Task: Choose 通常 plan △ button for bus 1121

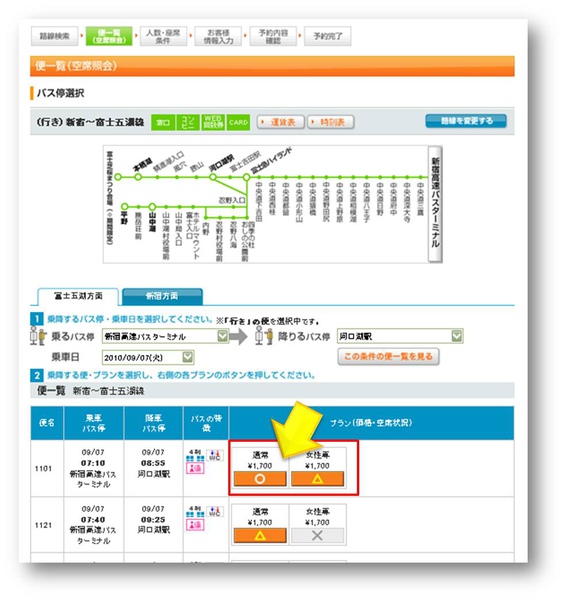Action: coord(260,536)
